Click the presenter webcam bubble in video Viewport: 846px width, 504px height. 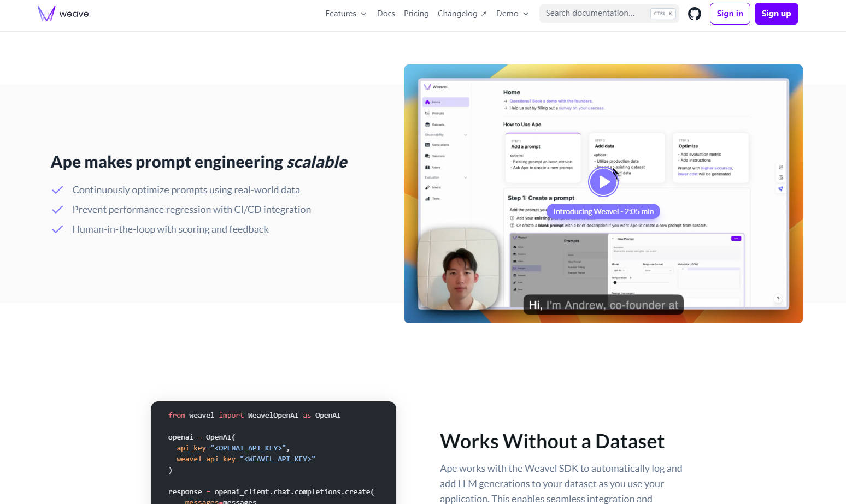(x=459, y=269)
